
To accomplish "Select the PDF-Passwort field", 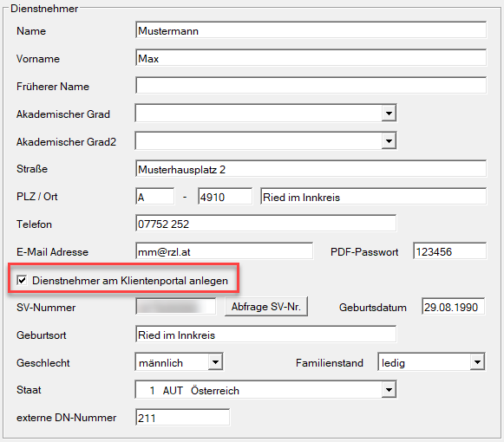I will 449,251.
